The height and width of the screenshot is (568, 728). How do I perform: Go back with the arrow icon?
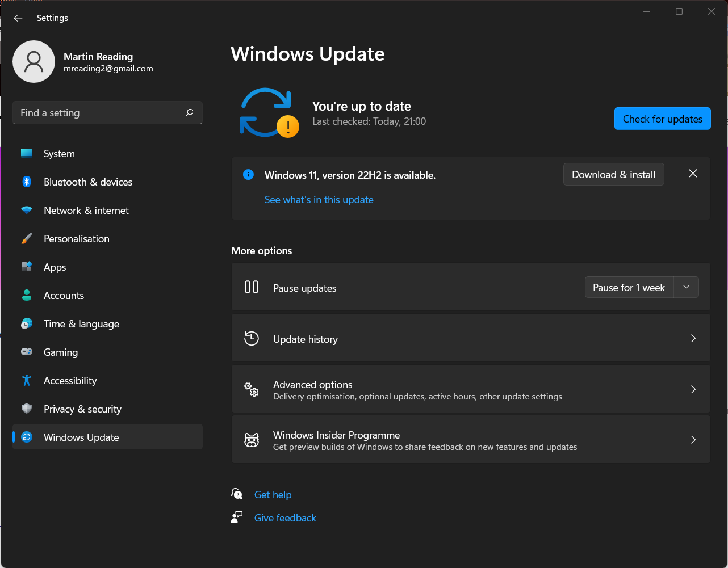coord(18,18)
